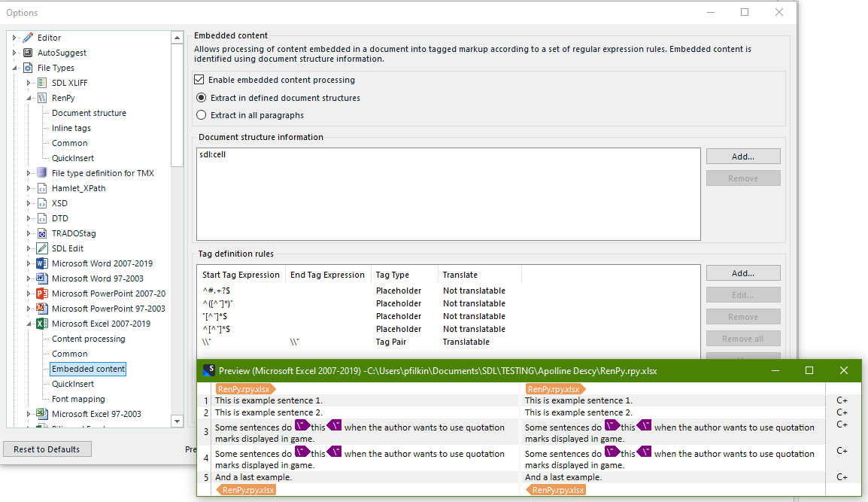Viewport: 868px width, 502px height.
Task: Click first purple tag in source row 3
Action: [302, 425]
